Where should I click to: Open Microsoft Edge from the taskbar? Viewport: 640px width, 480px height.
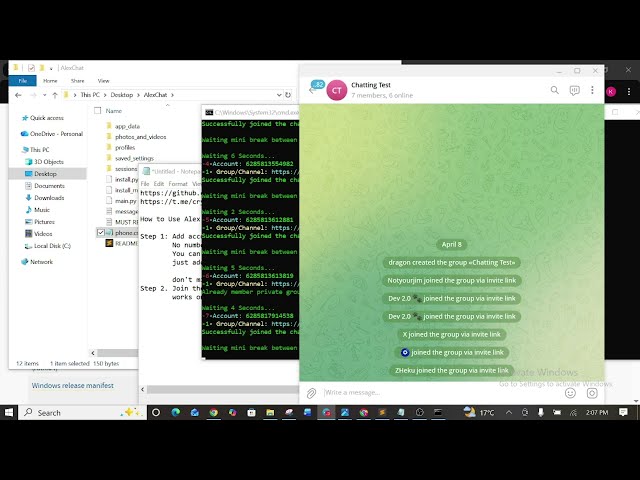tap(176, 413)
